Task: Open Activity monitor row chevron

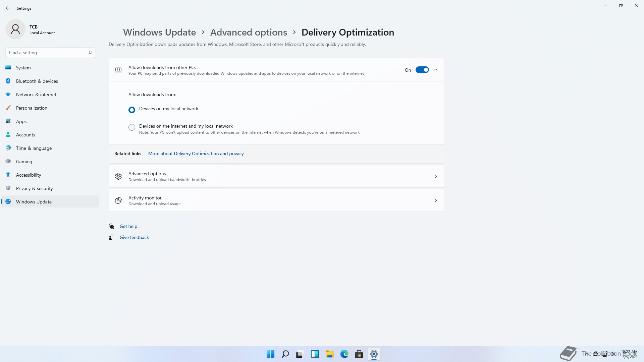Action: point(436,200)
